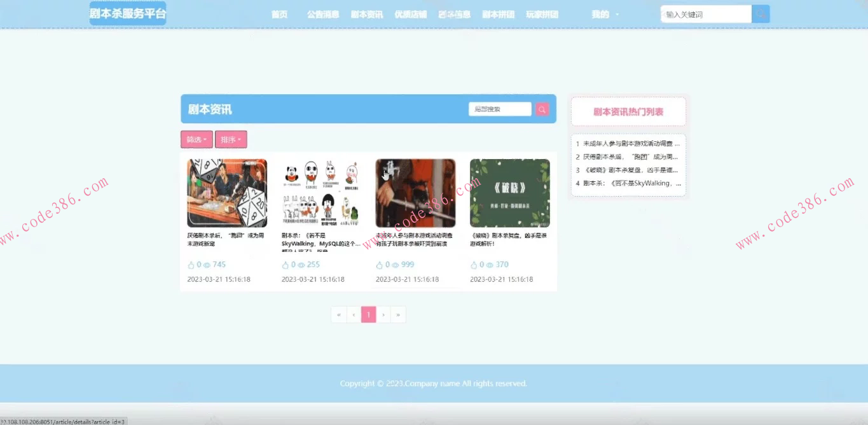This screenshot has width=868, height=425.
Task: Open the 排序 sort dropdown
Action: (230, 139)
